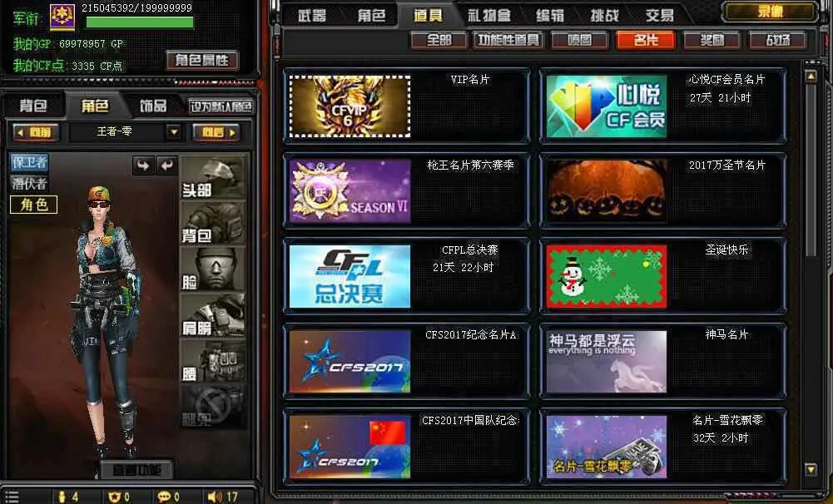Select the 圣诞快乐 snowman namecard
The width and height of the screenshot is (833, 504).
tap(606, 276)
